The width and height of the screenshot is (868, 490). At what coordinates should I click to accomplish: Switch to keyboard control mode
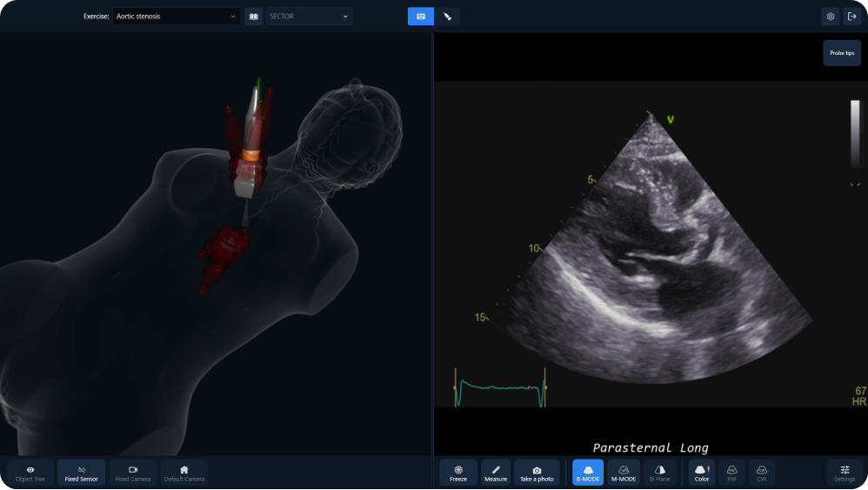click(421, 16)
